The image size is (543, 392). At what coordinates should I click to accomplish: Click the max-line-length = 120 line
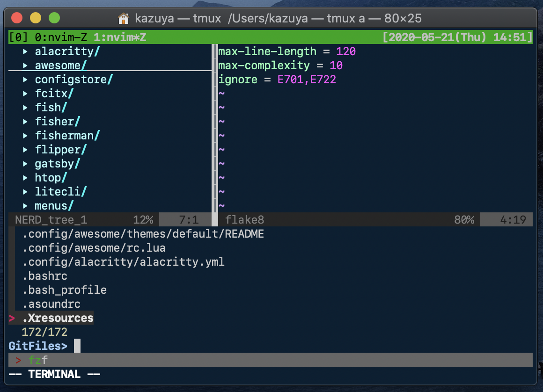coord(287,51)
